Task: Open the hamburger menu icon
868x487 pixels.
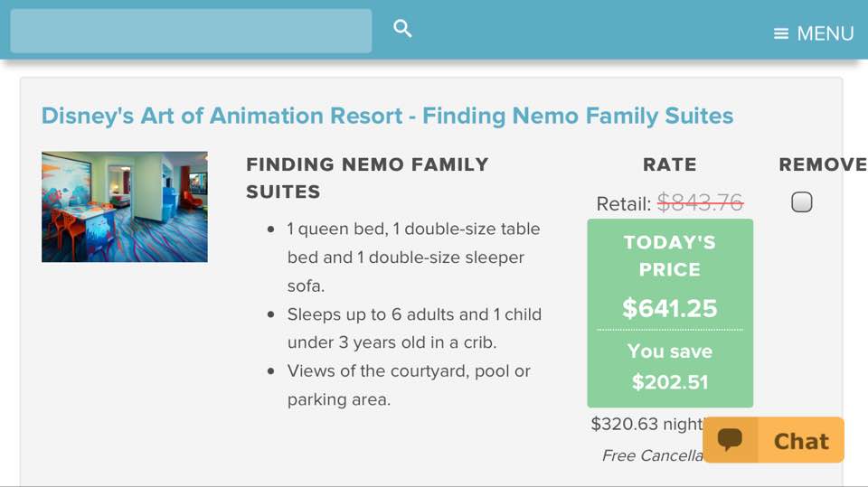Action: 780,33
